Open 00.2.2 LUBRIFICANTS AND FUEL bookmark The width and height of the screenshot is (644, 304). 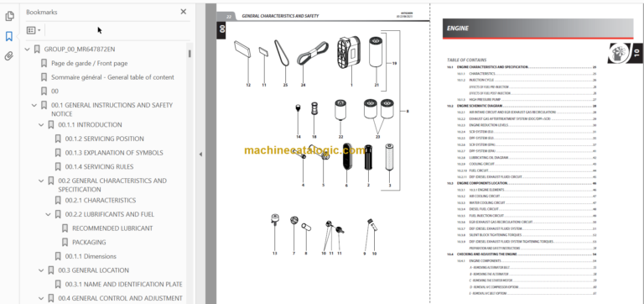tap(110, 215)
